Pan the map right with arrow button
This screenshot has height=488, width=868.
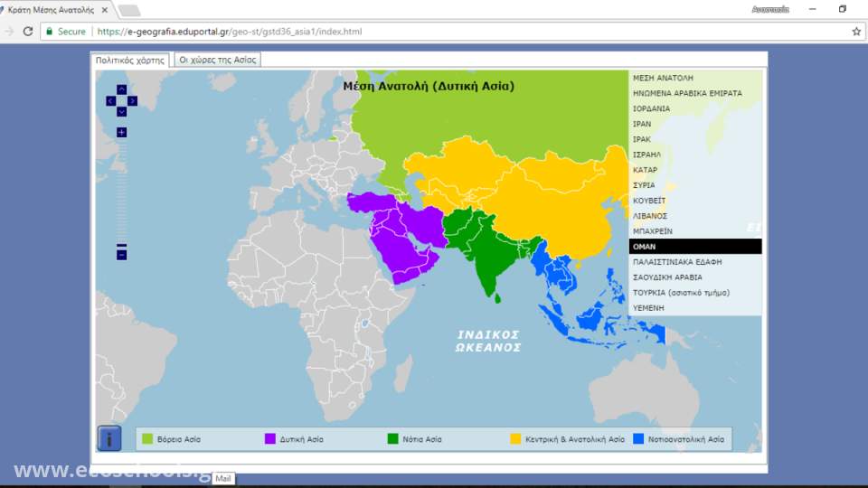click(x=133, y=100)
